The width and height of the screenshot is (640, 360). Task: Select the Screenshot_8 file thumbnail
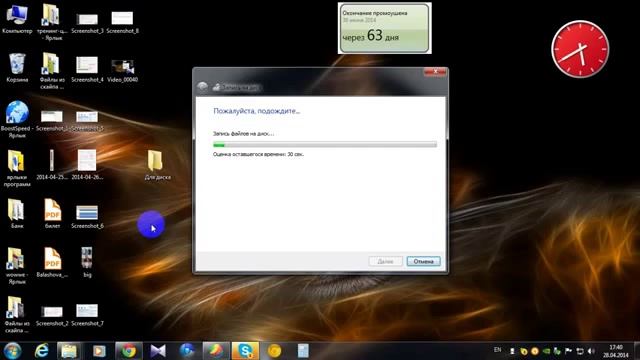(x=122, y=22)
